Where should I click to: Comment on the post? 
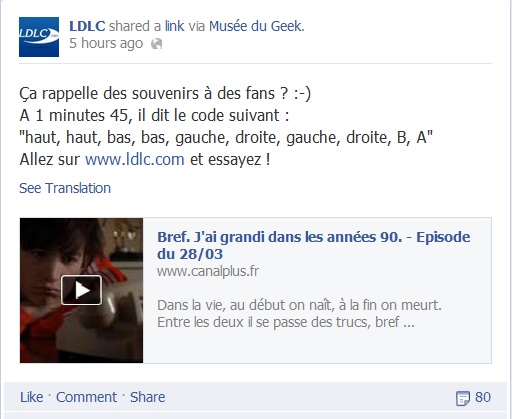(x=86, y=397)
